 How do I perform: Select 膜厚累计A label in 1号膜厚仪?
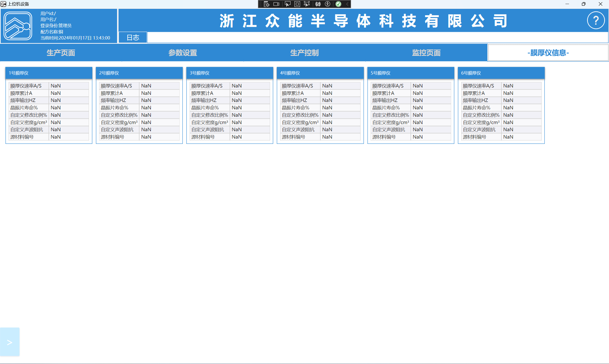29,93
